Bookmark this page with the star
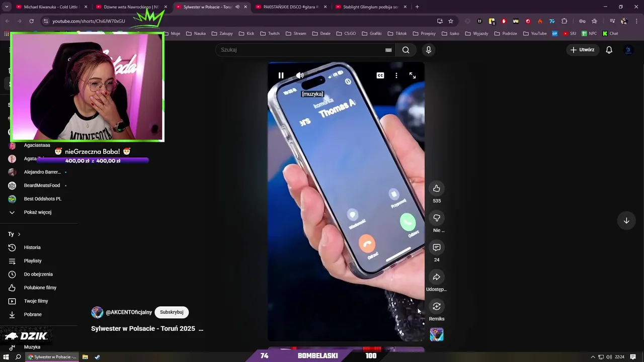644x362 pixels. pos(451,21)
